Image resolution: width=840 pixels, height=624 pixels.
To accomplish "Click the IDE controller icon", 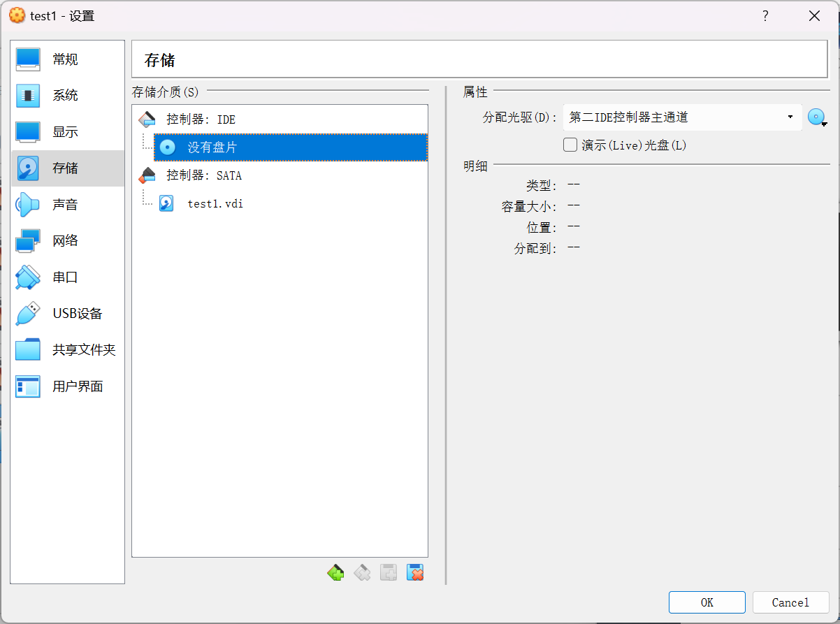I will [x=147, y=119].
